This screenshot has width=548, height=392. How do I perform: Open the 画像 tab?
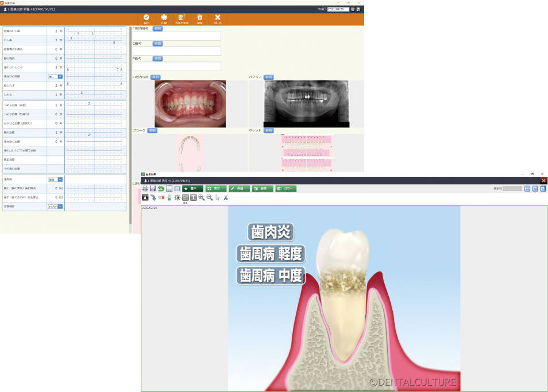(263, 188)
